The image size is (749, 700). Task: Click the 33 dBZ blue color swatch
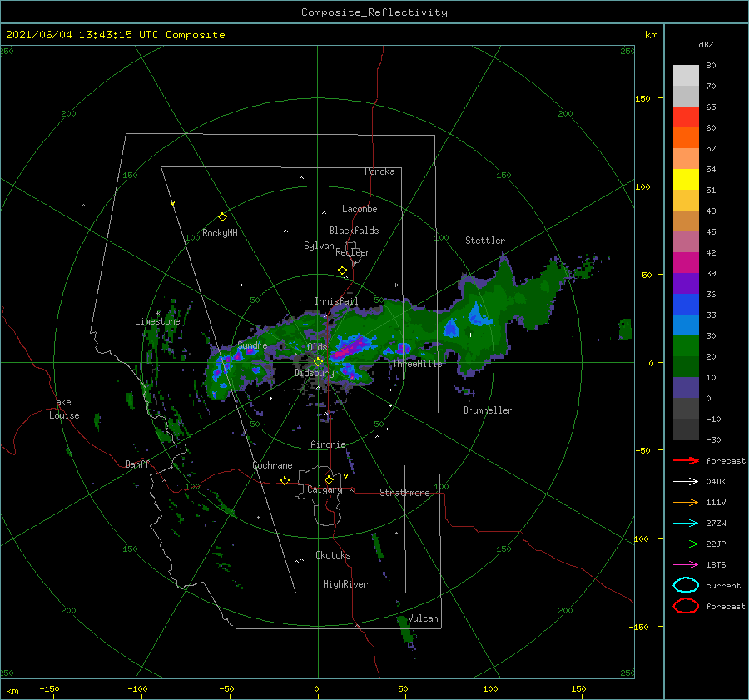coord(686,304)
